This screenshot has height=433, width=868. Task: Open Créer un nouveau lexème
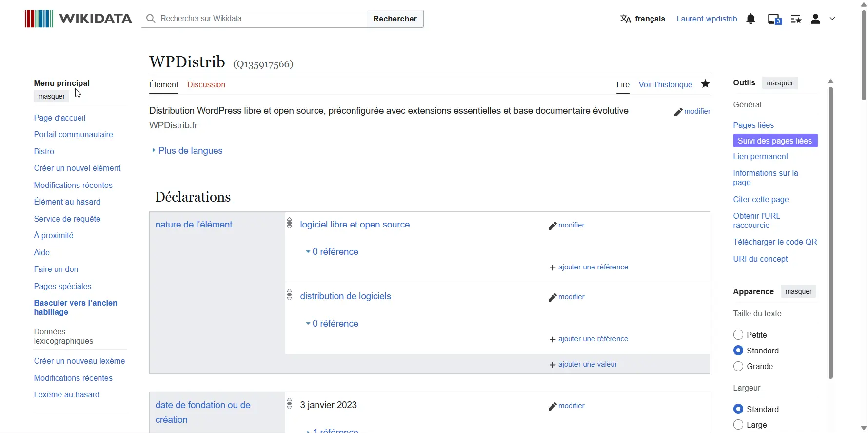click(79, 361)
